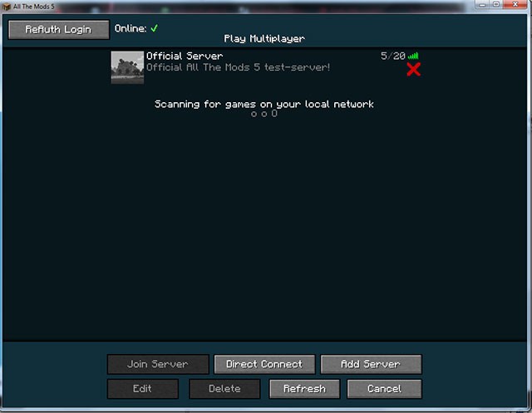Click the Edit button
532x413 pixels.
click(x=142, y=389)
